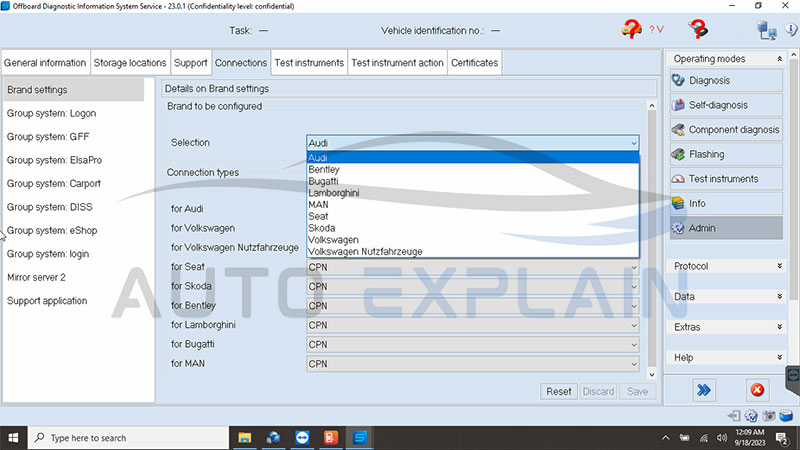Click the ODIS app icon in taskbar

[x=360, y=438]
